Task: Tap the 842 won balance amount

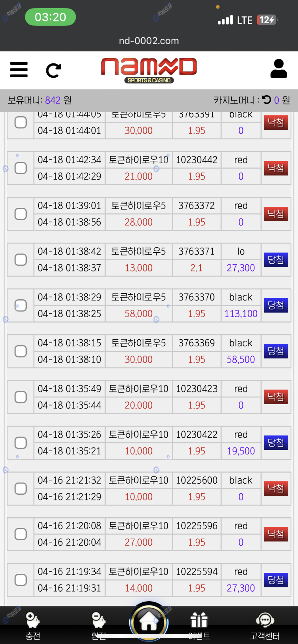Action: click(53, 100)
